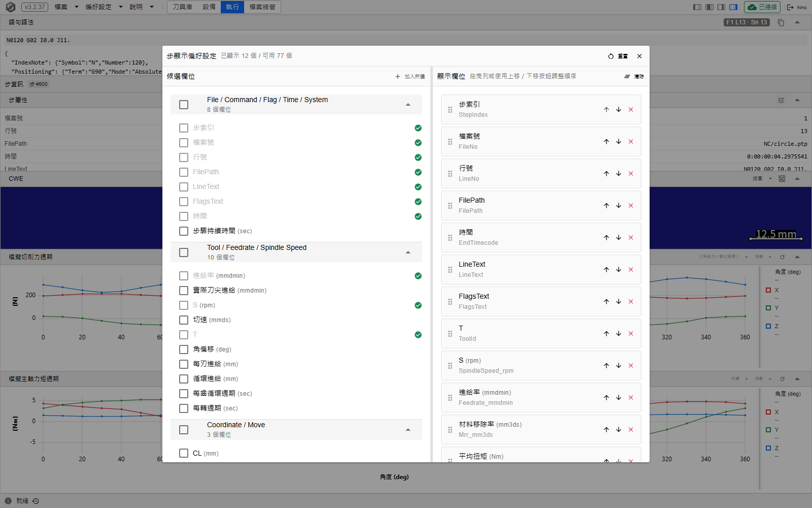The height and width of the screenshot is (508, 812).
Task: Move Mrr_mm3ds field up
Action: pyautogui.click(x=606, y=430)
